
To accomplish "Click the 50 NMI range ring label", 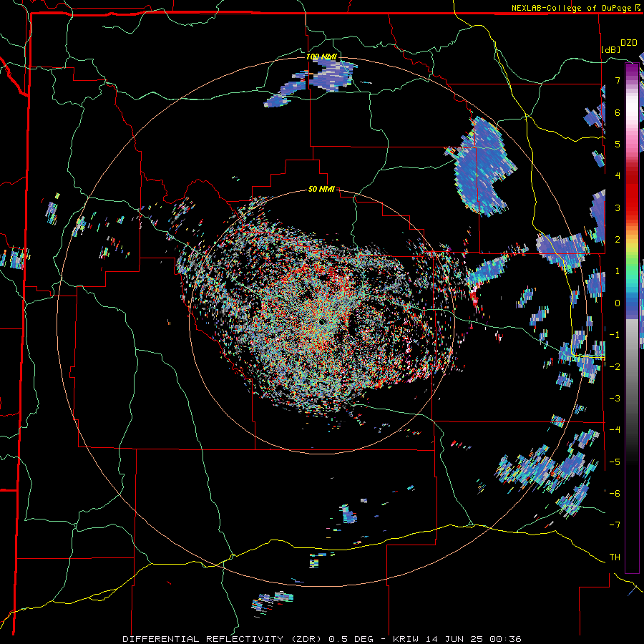I will coord(321,189).
